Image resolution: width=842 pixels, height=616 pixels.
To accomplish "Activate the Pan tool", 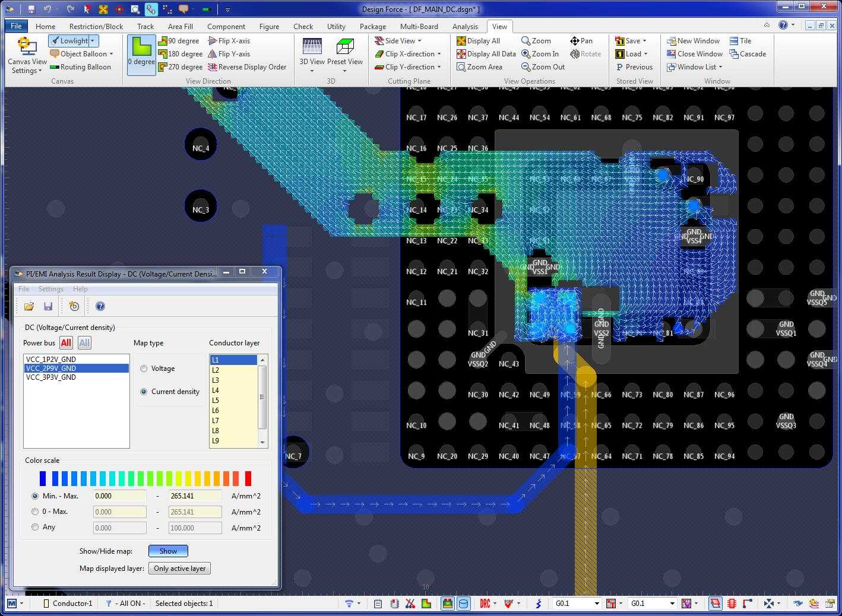I will click(575, 41).
